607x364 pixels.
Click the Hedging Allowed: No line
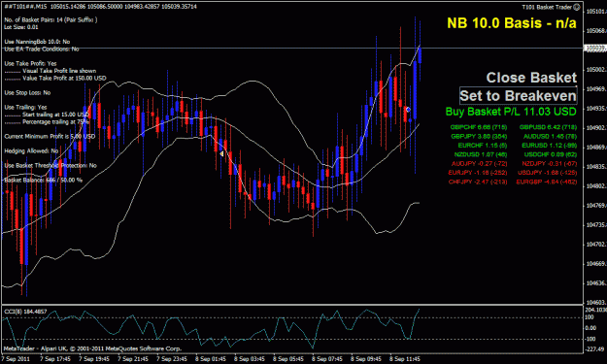(31, 150)
